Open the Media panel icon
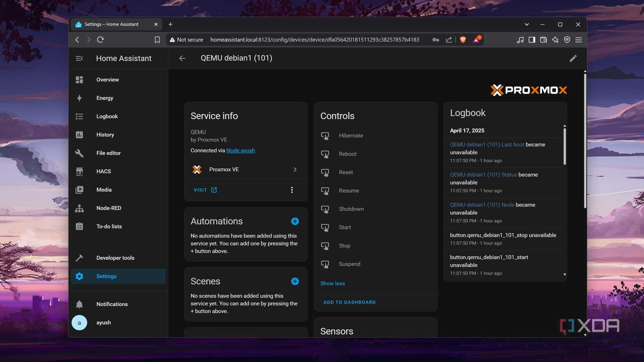The height and width of the screenshot is (362, 644). (79, 190)
